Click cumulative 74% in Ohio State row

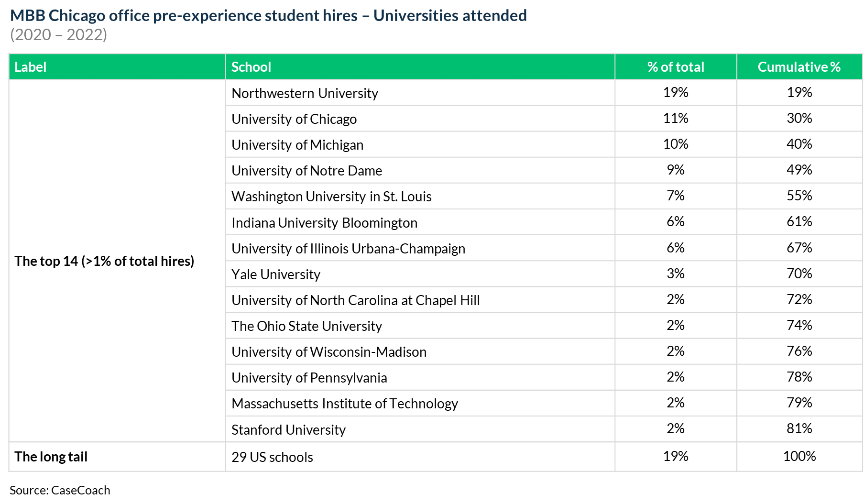point(799,325)
